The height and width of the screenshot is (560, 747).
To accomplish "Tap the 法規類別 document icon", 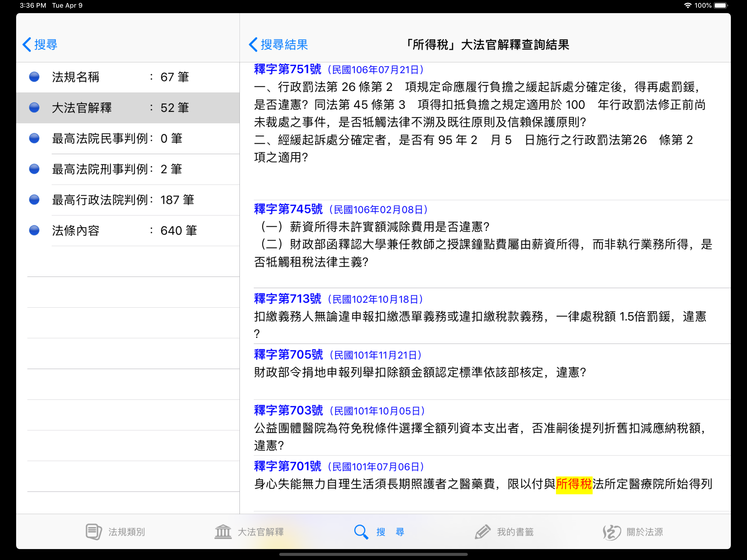I will 94,532.
